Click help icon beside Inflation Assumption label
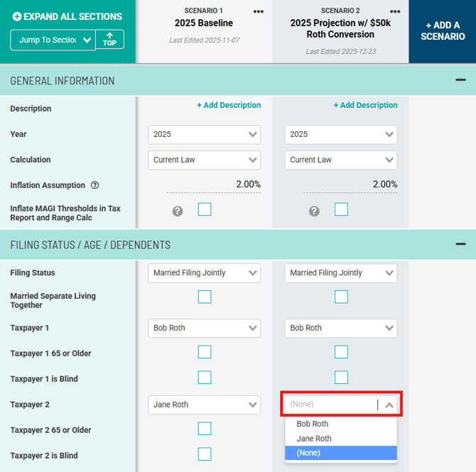The height and width of the screenshot is (472, 476). point(95,185)
